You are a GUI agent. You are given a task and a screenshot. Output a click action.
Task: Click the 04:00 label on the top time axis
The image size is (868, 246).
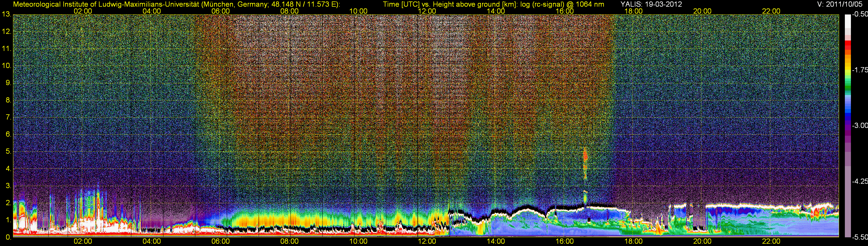click(x=152, y=11)
